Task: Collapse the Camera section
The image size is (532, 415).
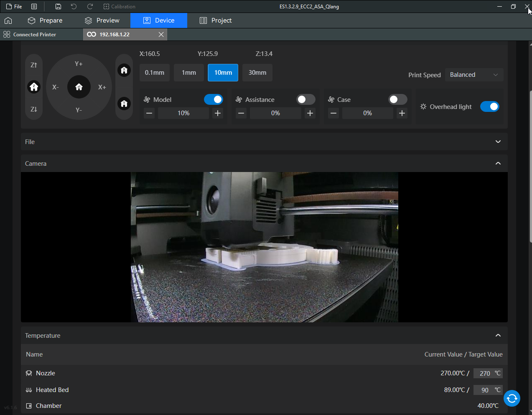Action: (x=498, y=163)
